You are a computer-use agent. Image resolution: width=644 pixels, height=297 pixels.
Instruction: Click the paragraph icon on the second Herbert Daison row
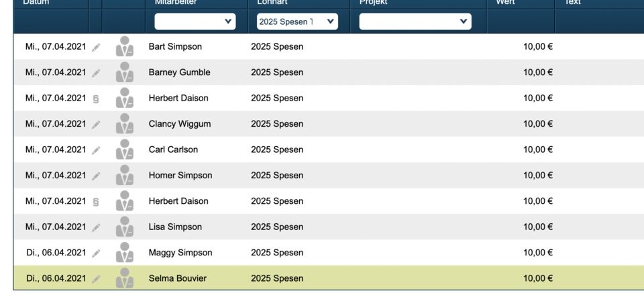(96, 201)
